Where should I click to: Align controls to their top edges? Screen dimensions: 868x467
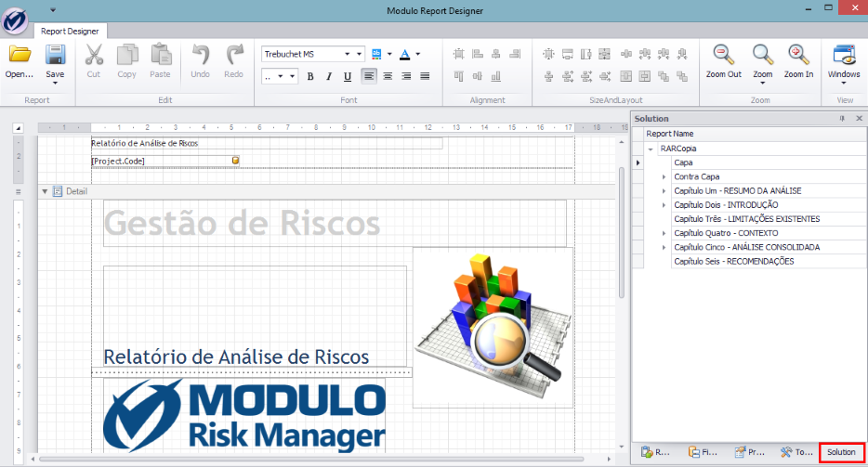459,76
